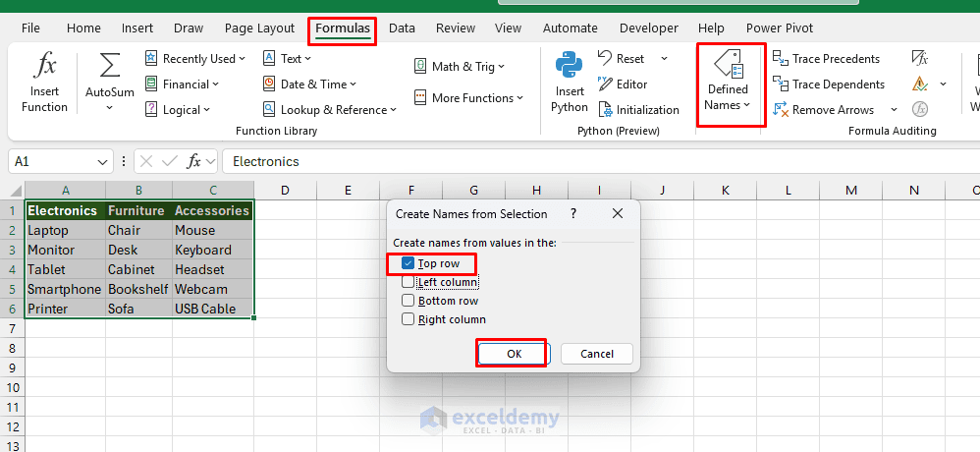This screenshot has width=980, height=452.
Task: Expand the Remove Arrows dropdown arrow
Action: (894, 110)
